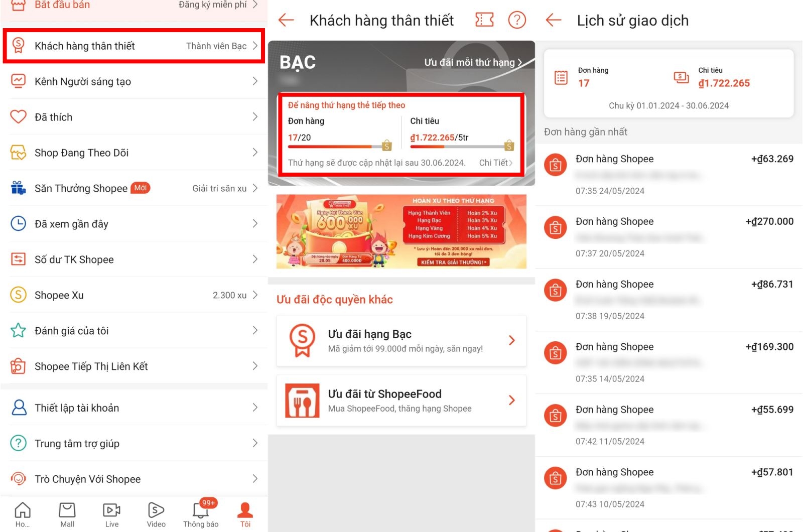Switch to the Live tab
Viewport: 803px width, 532px height.
pos(112,514)
